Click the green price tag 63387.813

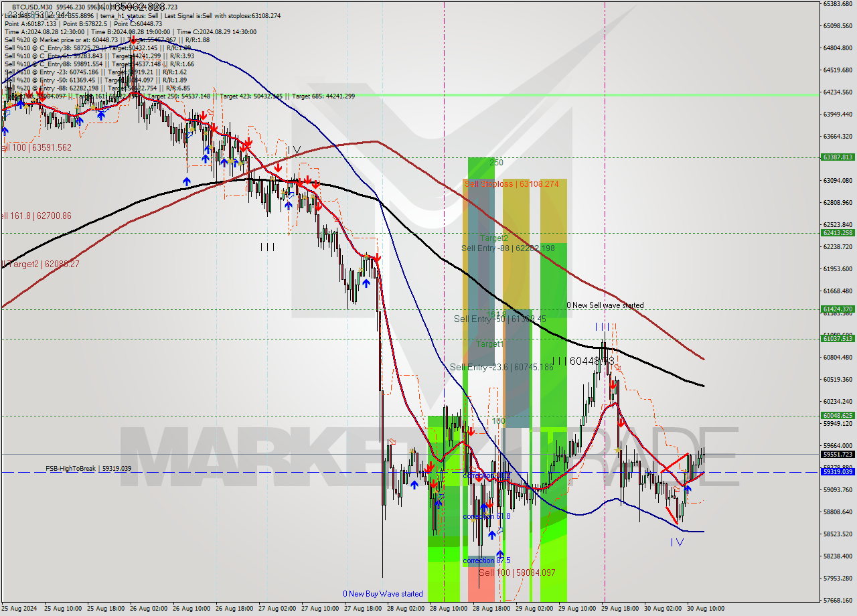837,157
